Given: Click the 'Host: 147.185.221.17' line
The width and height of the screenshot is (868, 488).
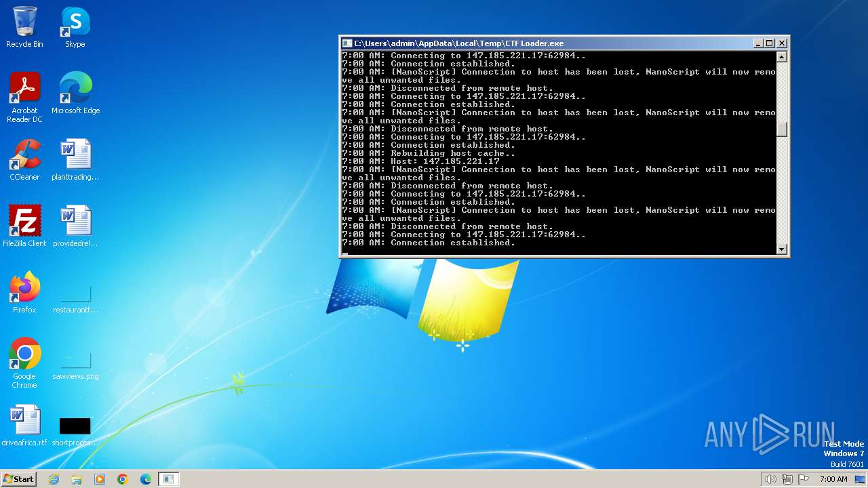Looking at the screenshot, I should (x=420, y=161).
